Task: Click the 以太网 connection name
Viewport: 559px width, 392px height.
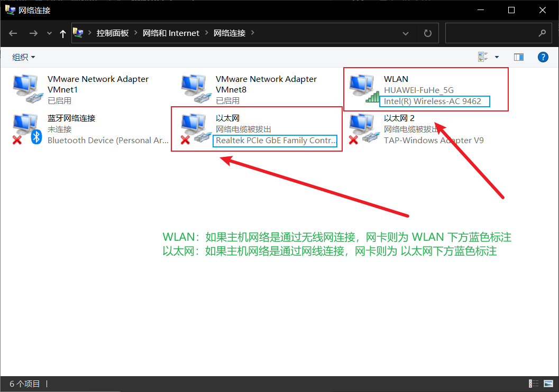Action: coord(227,118)
